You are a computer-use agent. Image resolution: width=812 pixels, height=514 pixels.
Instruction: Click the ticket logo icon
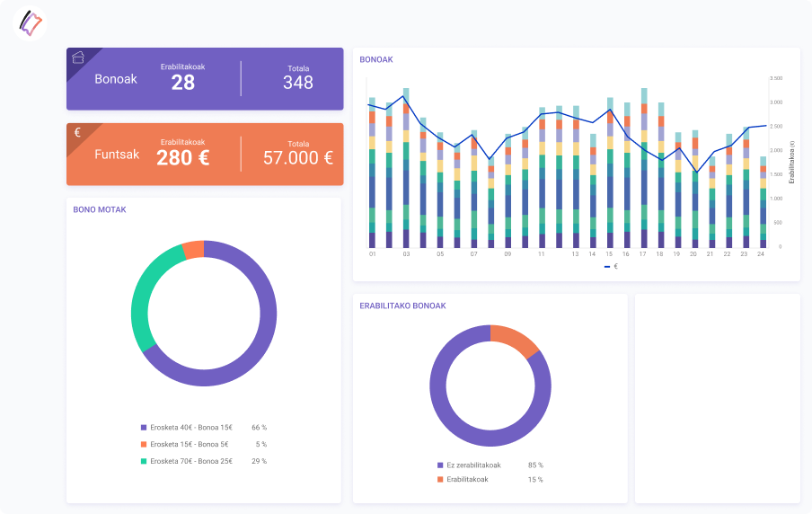coord(30,23)
